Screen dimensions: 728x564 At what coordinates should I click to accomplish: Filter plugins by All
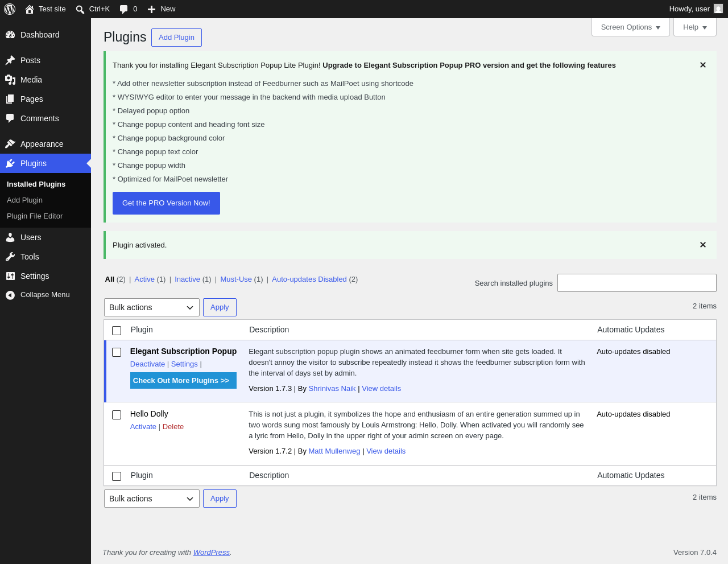(x=110, y=279)
